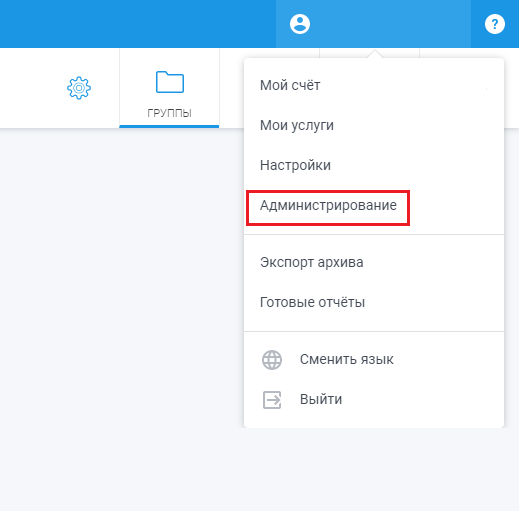519x511 pixels.
Task: Open Мой счёт from the menu
Action: pyautogui.click(x=290, y=85)
